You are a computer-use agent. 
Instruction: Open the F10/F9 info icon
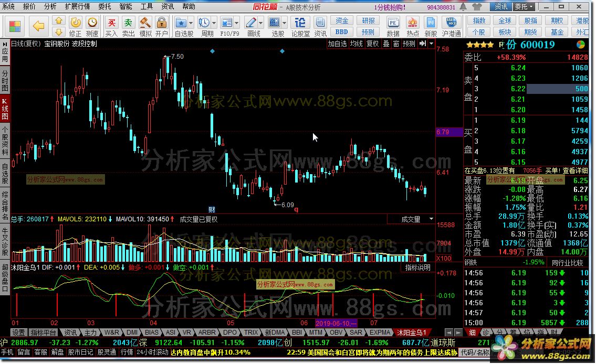click(x=226, y=23)
